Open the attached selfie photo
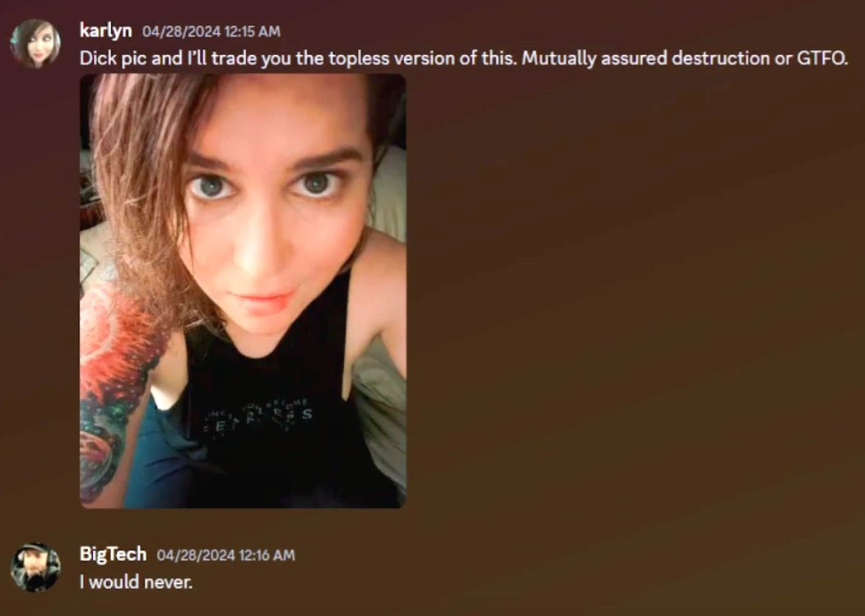This screenshot has width=865, height=616. (243, 290)
